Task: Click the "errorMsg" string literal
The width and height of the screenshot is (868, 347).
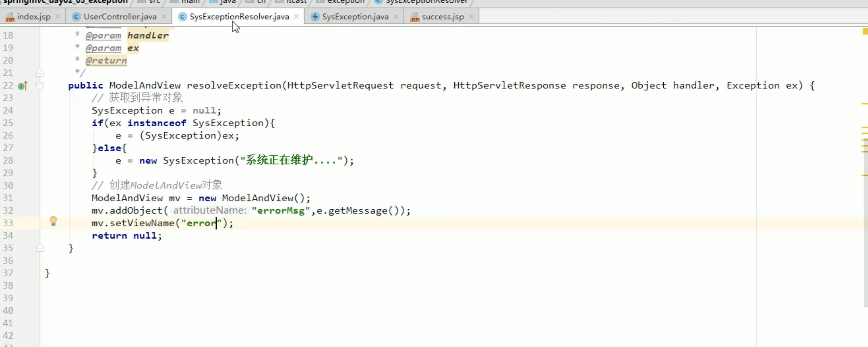Action: (281, 211)
